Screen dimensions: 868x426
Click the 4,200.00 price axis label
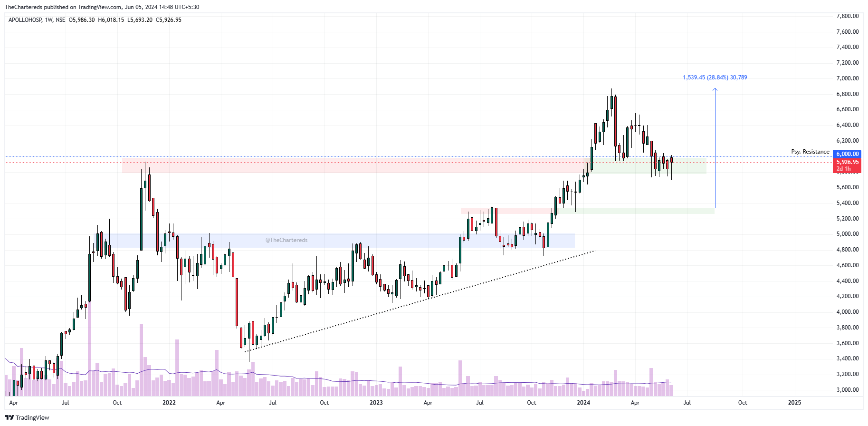(x=848, y=296)
